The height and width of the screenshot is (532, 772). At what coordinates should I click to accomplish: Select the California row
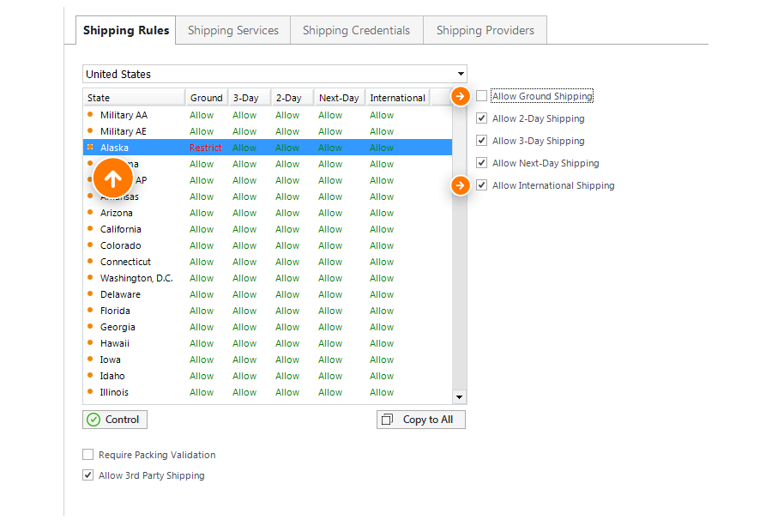click(268, 229)
